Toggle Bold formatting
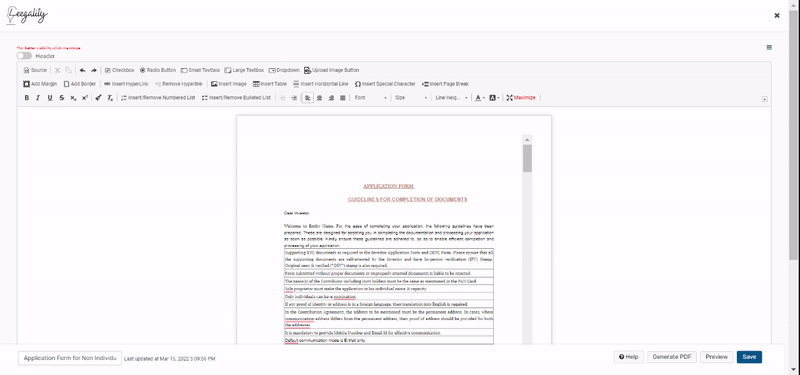 click(27, 97)
